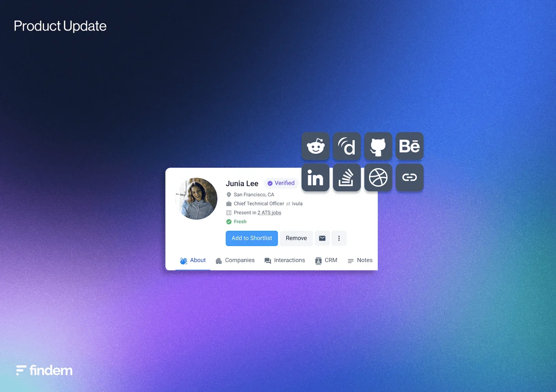Click the Remove button
Screen dimensions: 556x392
pyautogui.click(x=296, y=238)
